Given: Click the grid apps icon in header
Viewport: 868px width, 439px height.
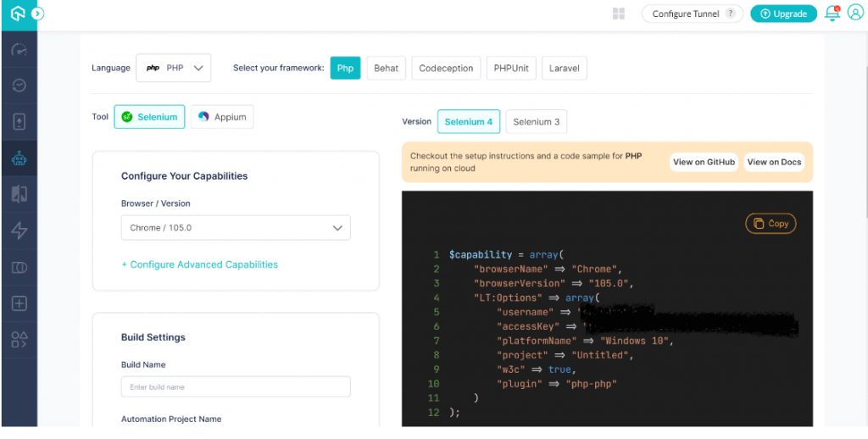Looking at the screenshot, I should [619, 14].
